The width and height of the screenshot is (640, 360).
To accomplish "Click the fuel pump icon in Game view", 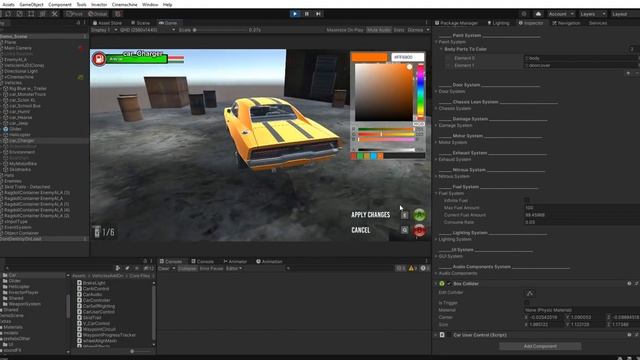I will [x=99, y=59].
